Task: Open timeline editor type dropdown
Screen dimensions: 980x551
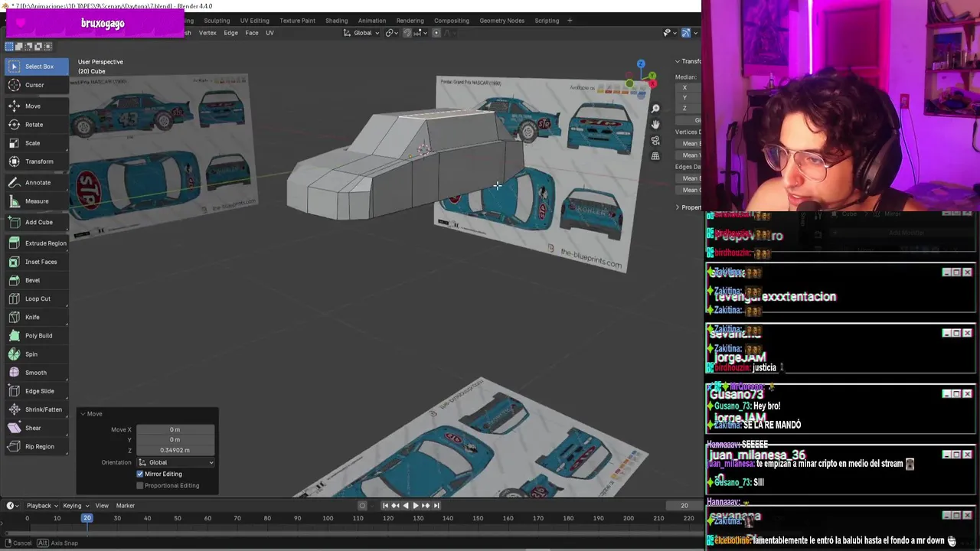Action: [x=12, y=505]
